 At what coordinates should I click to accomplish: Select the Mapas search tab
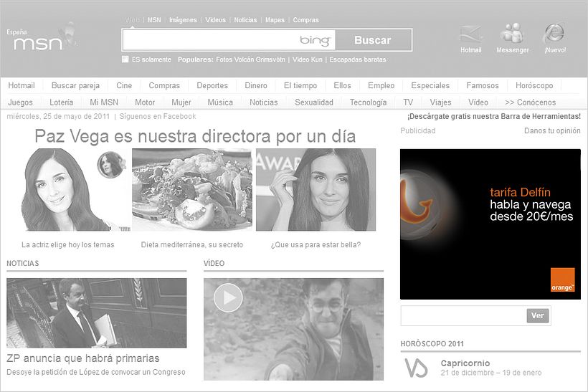[275, 20]
